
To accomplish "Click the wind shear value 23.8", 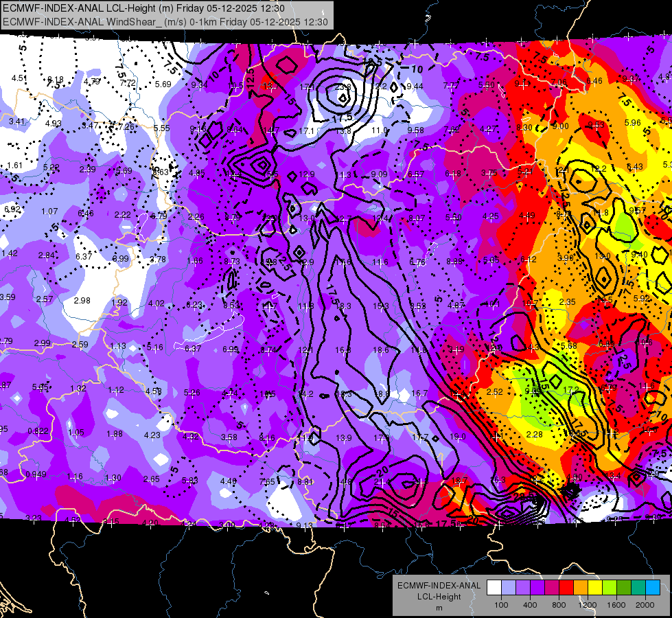I will pyautogui.click(x=343, y=87).
